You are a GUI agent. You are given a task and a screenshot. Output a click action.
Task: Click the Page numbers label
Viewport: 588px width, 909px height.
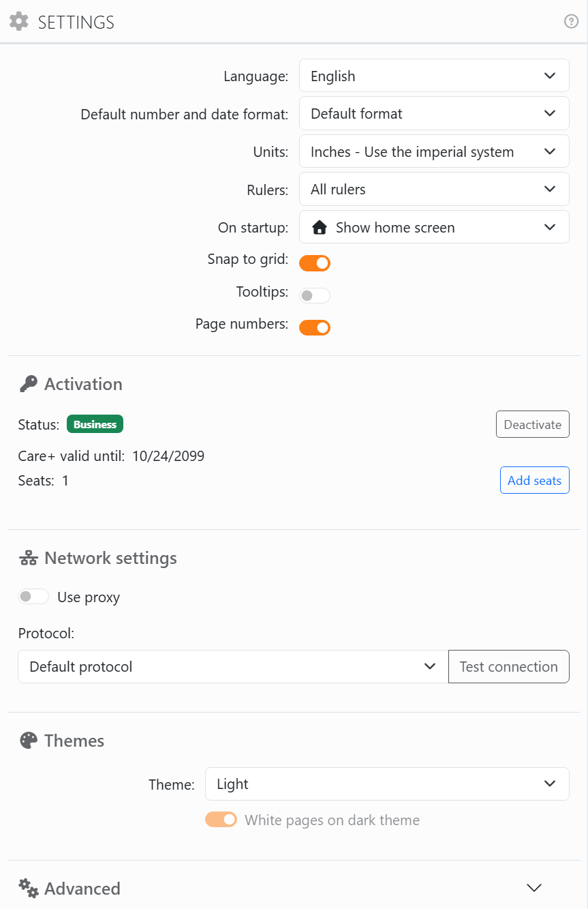pos(242,324)
